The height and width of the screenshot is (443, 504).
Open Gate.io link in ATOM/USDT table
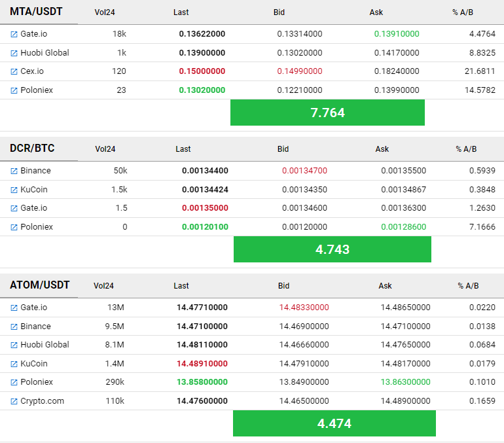click(34, 308)
